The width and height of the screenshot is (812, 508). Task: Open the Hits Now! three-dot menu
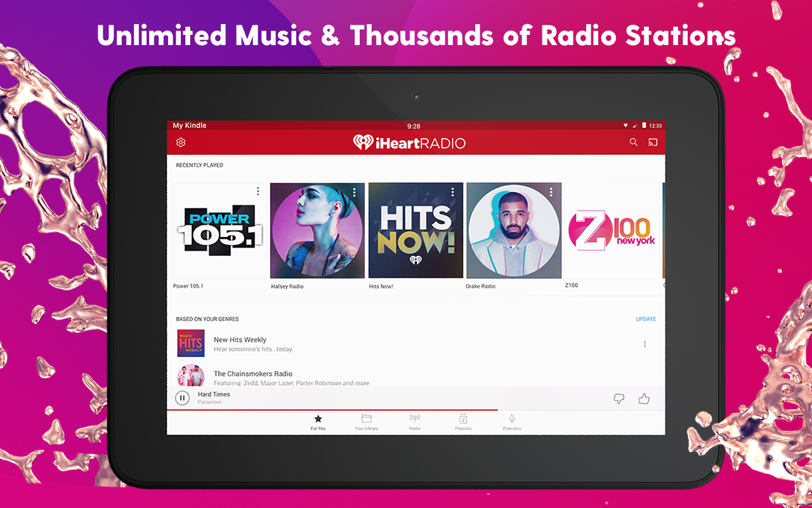click(452, 192)
